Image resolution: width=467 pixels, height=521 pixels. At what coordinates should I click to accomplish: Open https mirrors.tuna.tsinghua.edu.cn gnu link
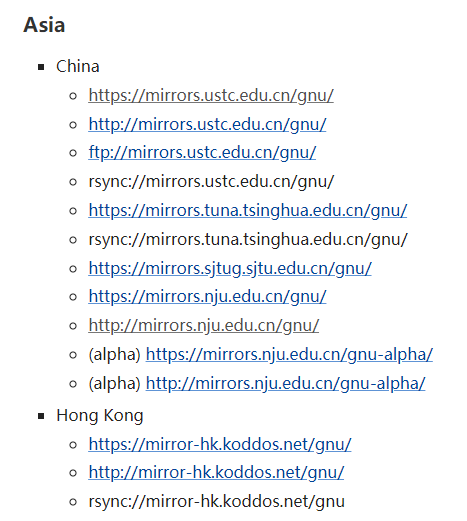tap(248, 210)
